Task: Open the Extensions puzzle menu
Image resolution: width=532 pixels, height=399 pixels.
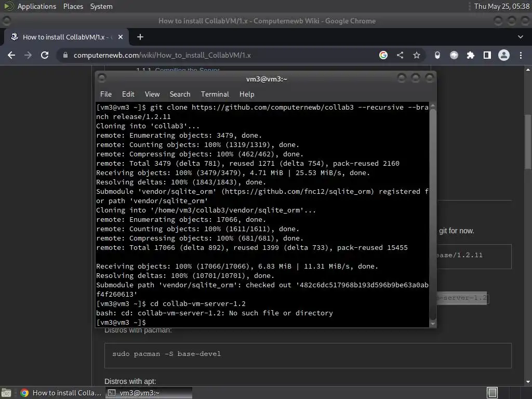Action: pos(471,55)
